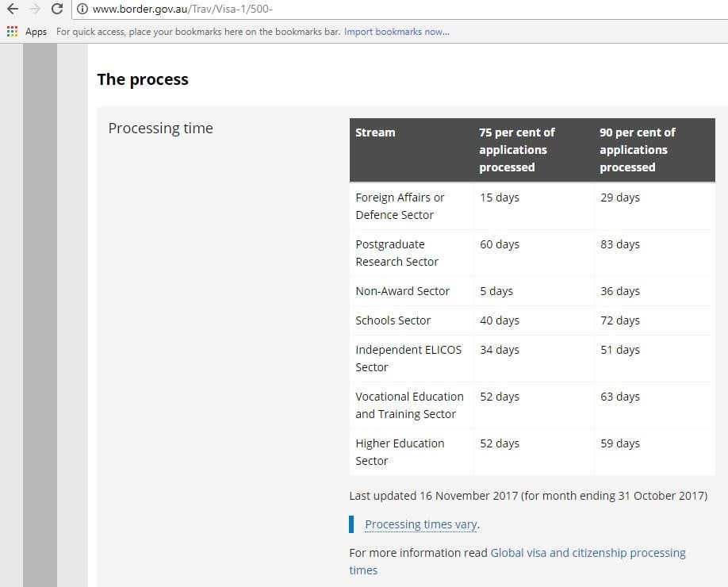Click the Higher Education Sector row label

tap(400, 452)
